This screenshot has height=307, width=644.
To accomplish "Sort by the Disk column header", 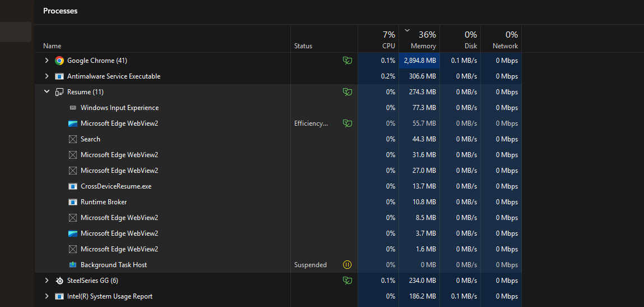I will coord(471,46).
